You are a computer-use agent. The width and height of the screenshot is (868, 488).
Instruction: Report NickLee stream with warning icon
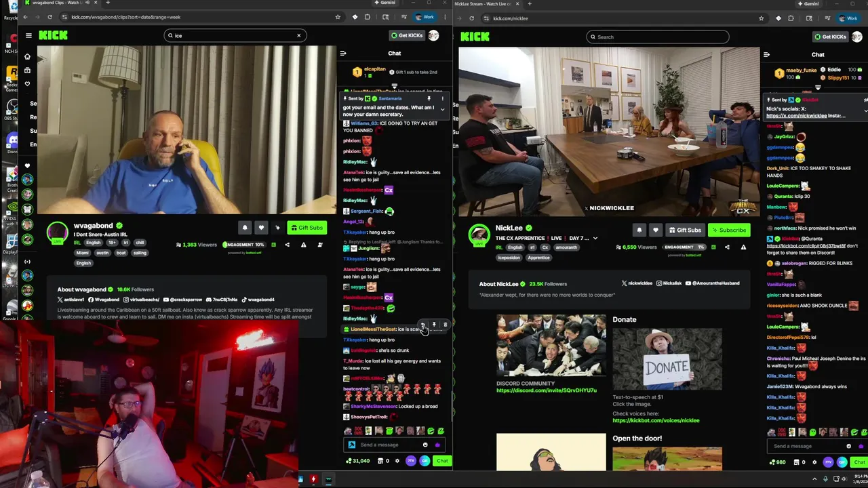[x=743, y=247]
